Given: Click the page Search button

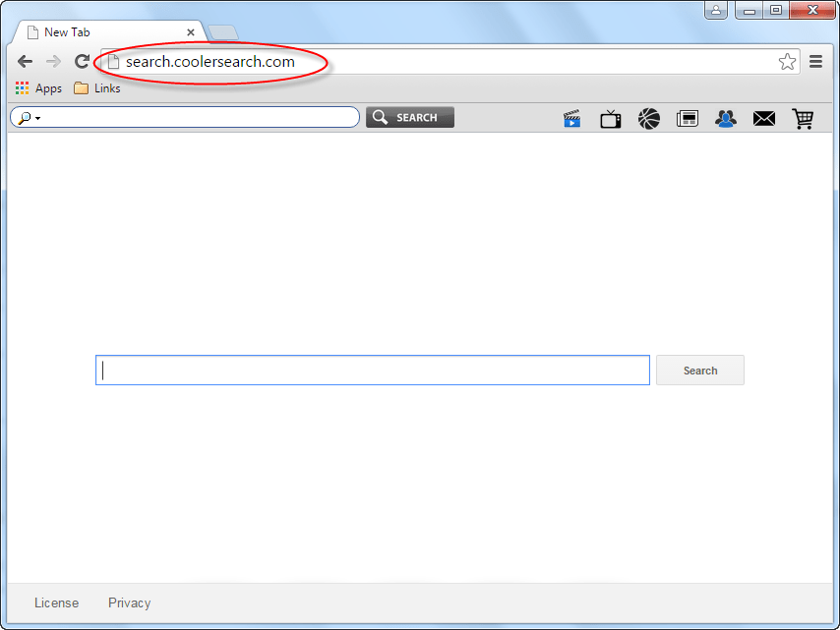Looking at the screenshot, I should click(x=700, y=371).
